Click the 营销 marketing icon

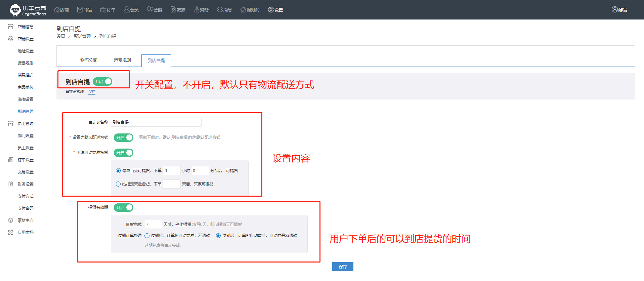point(150,10)
